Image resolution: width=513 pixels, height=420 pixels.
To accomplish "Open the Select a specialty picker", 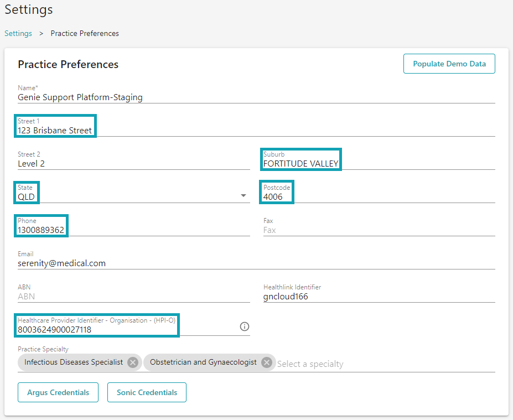I will coord(310,364).
